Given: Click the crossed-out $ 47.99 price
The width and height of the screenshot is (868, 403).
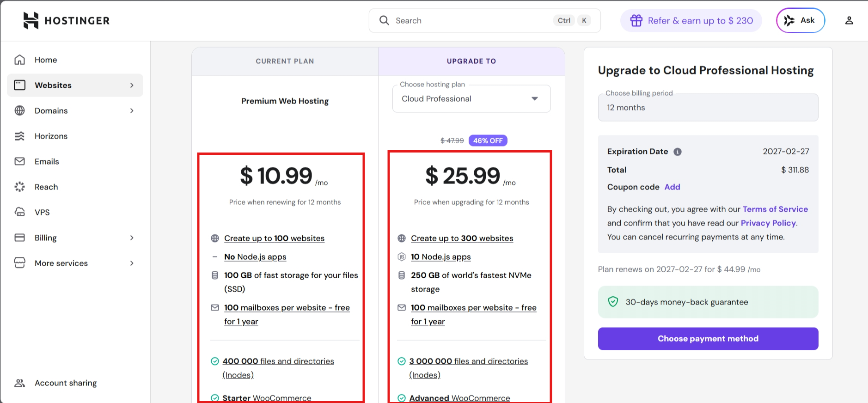Looking at the screenshot, I should pos(452,140).
